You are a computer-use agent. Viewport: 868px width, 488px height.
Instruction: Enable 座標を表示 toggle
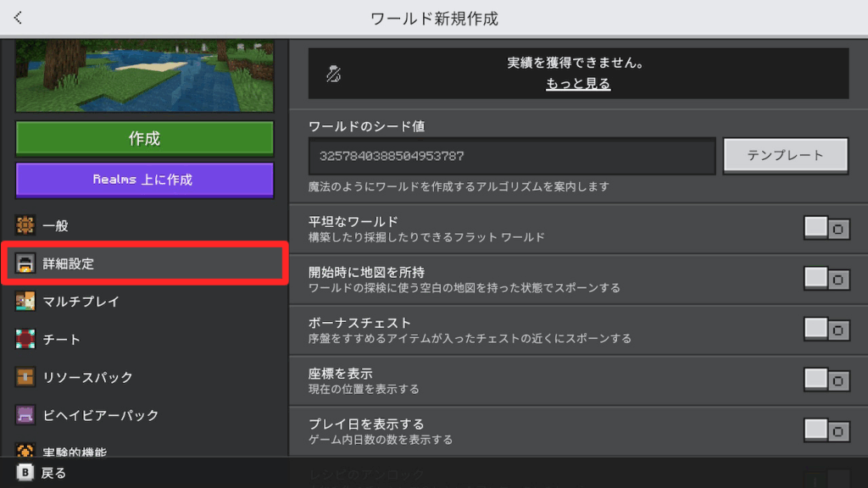click(826, 380)
